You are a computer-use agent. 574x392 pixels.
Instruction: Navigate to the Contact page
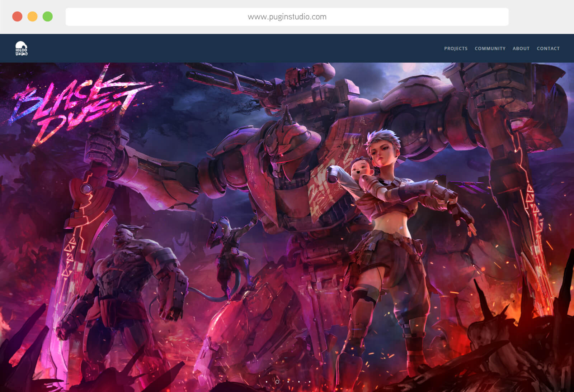point(548,48)
